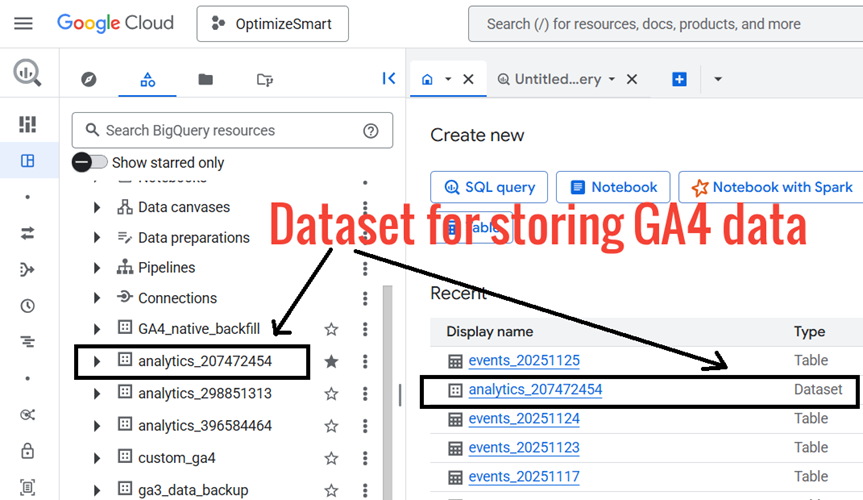Open the events_20251123 table link
Viewport: 863px width, 500px height.
point(524,448)
